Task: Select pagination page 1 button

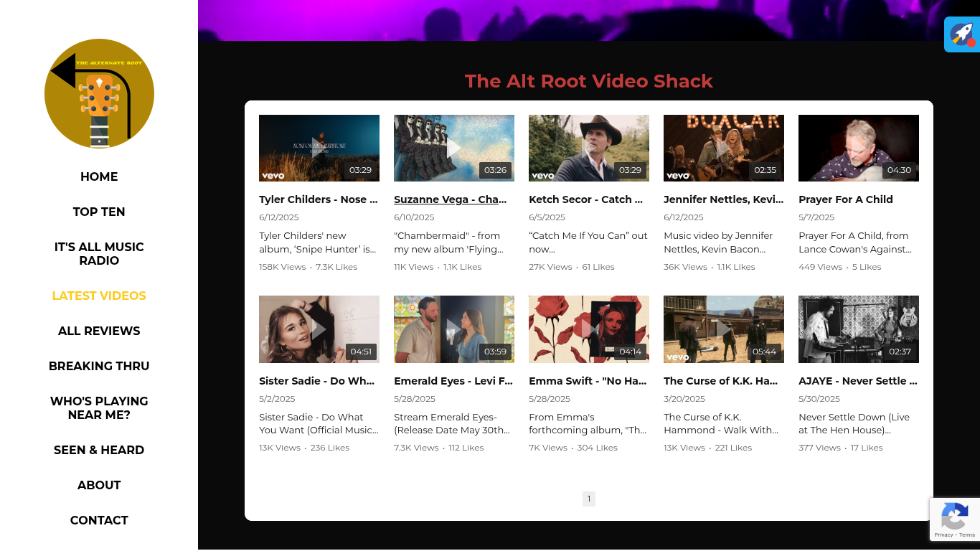Action: pos(589,499)
